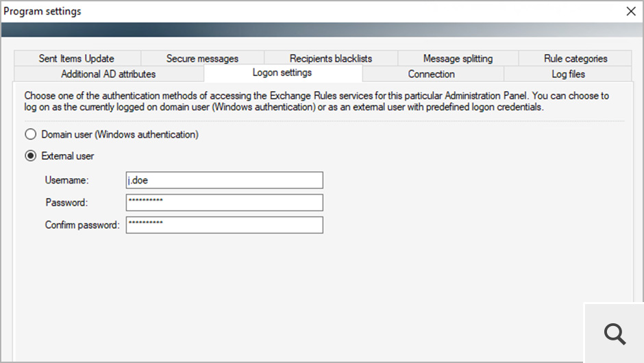Select the Rule categories tab
The width and height of the screenshot is (644, 363).
coord(575,58)
